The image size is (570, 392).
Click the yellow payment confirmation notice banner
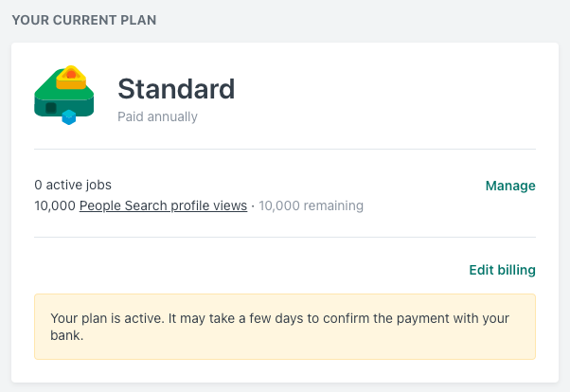tap(285, 327)
